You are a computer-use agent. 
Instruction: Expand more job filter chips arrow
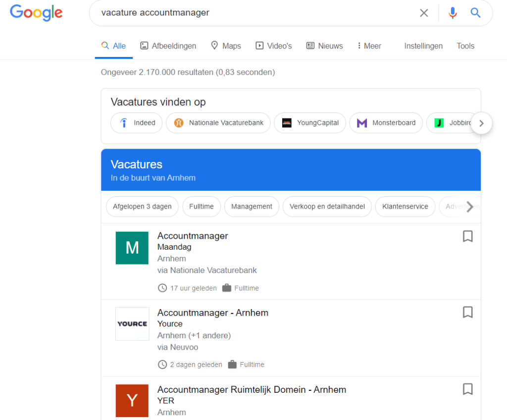(470, 207)
